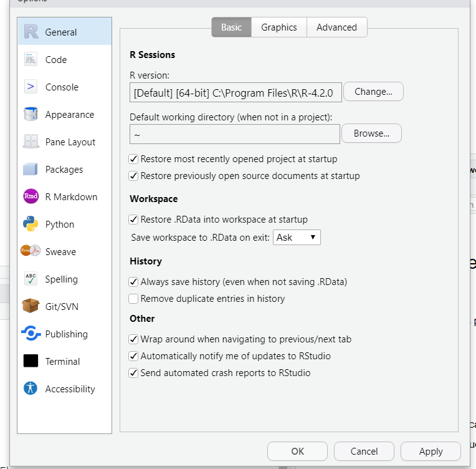Click the Sweave Rnw PDF icon
This screenshot has height=469, width=476.
[x=31, y=251]
